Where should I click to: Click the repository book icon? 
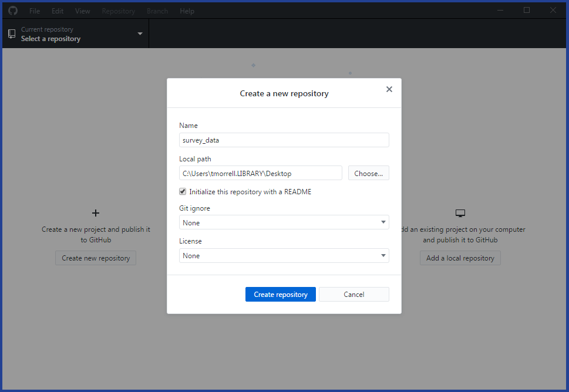[12, 33]
